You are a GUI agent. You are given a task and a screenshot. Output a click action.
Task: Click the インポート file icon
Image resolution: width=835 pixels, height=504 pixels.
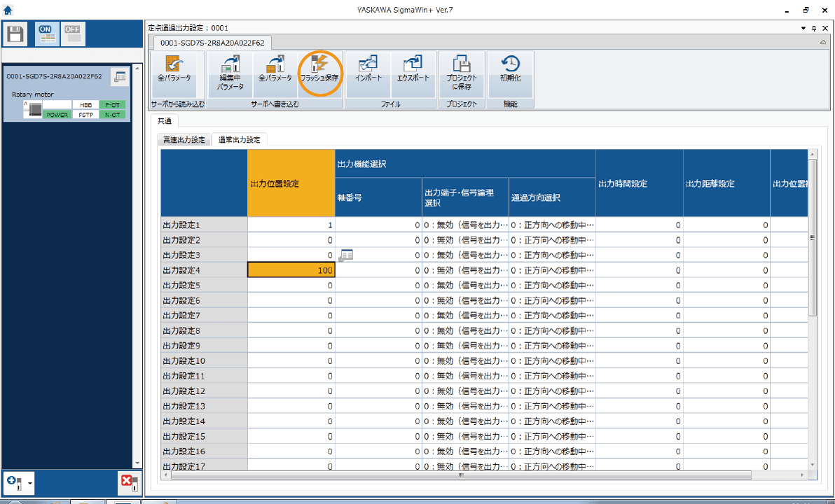pyautogui.click(x=368, y=68)
